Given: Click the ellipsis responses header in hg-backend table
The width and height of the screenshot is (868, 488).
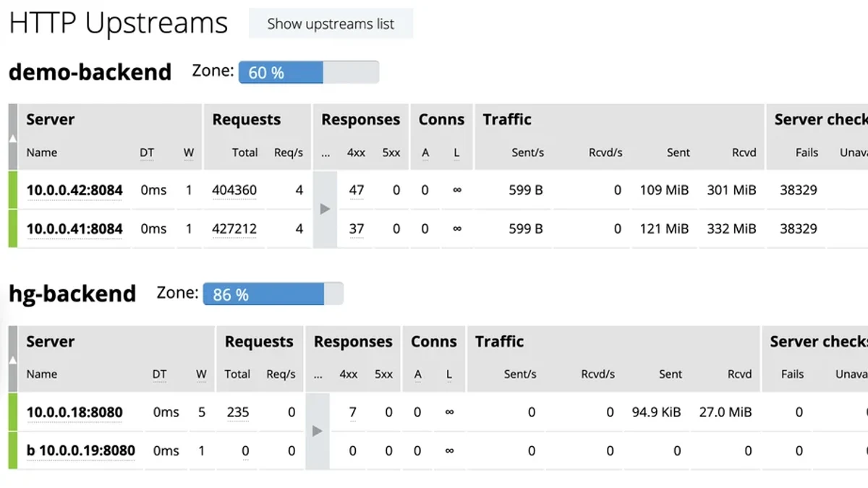Looking at the screenshot, I should 318,374.
